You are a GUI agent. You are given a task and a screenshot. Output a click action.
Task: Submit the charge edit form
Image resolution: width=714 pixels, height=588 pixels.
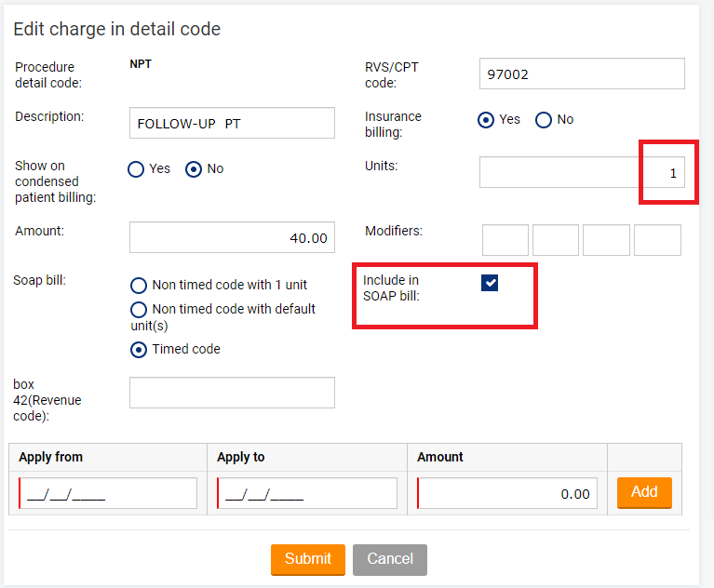(308, 559)
